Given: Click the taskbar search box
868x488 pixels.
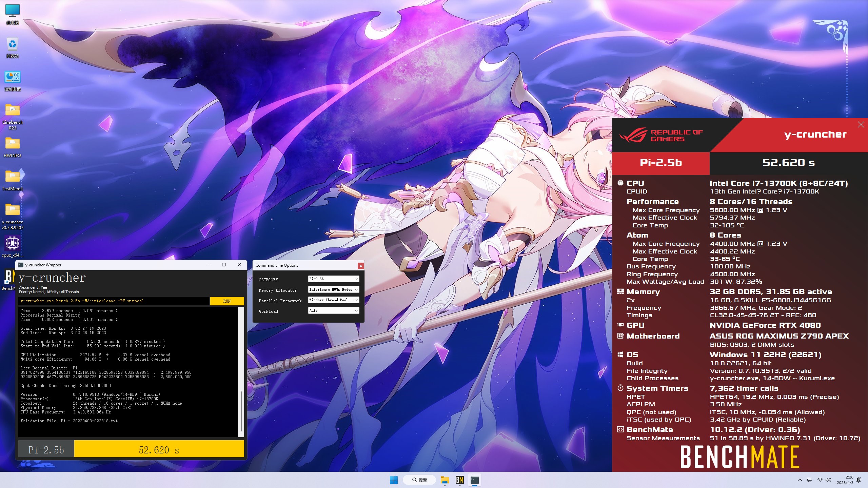Looking at the screenshot, I should tap(419, 480).
